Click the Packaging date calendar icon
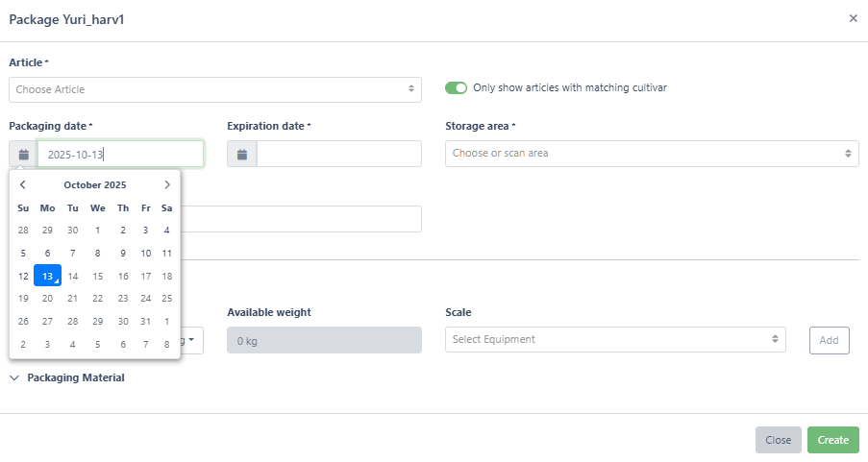The image size is (868, 462). [23, 154]
